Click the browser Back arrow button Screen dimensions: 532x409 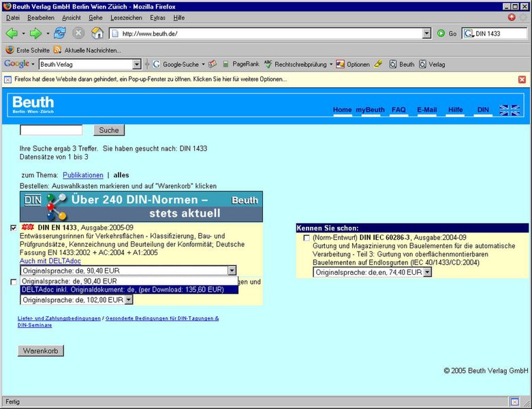pyautogui.click(x=12, y=33)
